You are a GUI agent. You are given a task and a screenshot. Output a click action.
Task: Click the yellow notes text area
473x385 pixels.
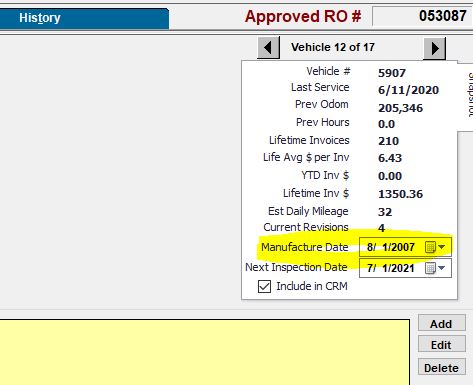[x=205, y=352]
